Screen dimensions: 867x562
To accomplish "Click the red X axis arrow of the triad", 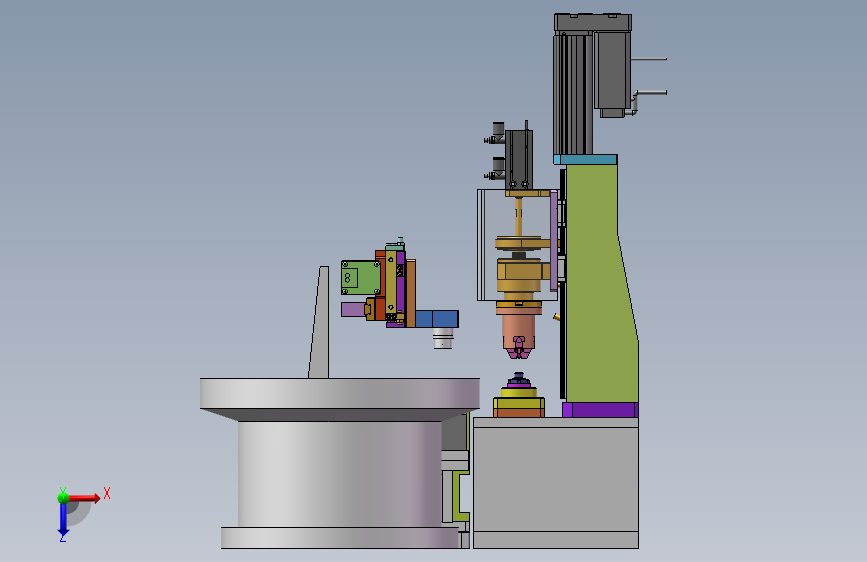I will 86,498.
